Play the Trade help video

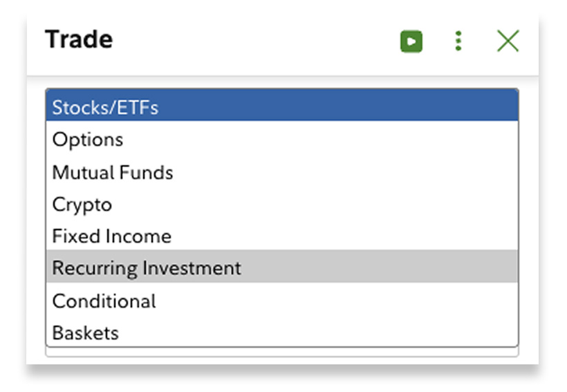click(x=411, y=41)
